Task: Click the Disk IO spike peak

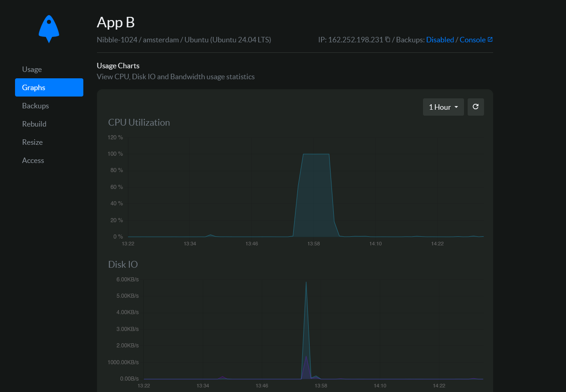Action: (x=306, y=282)
